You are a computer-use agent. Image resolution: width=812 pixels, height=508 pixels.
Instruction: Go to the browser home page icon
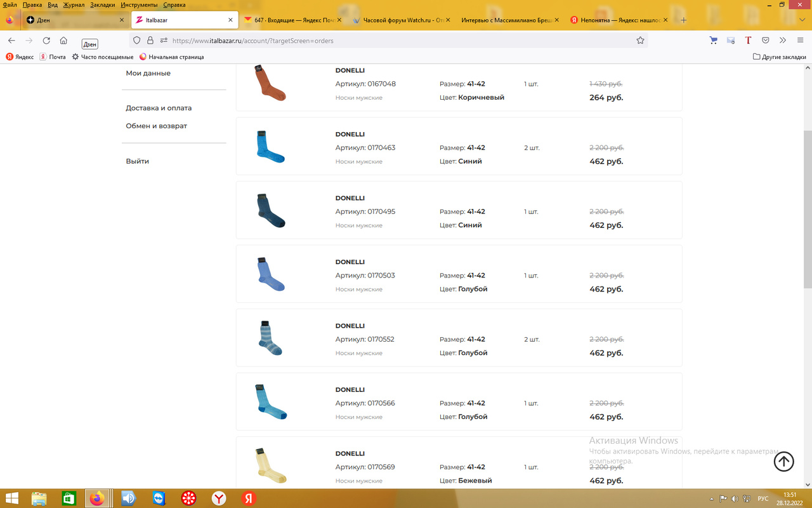click(63, 41)
